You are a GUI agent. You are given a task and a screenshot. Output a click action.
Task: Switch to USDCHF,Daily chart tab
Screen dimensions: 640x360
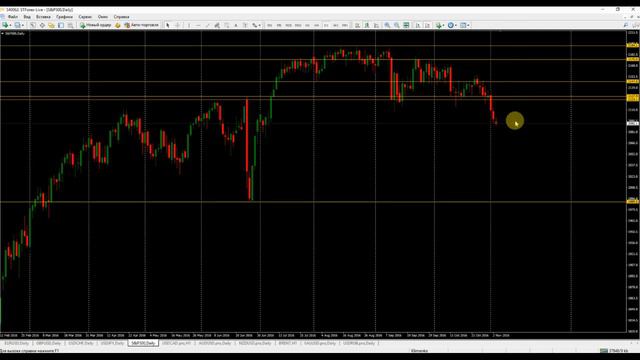tap(81, 343)
